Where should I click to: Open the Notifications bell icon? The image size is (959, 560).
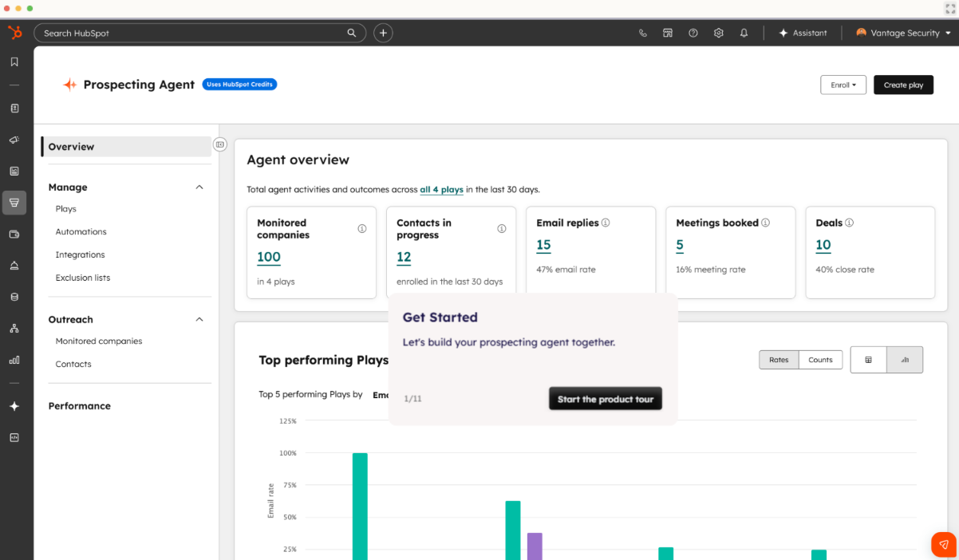(x=744, y=33)
